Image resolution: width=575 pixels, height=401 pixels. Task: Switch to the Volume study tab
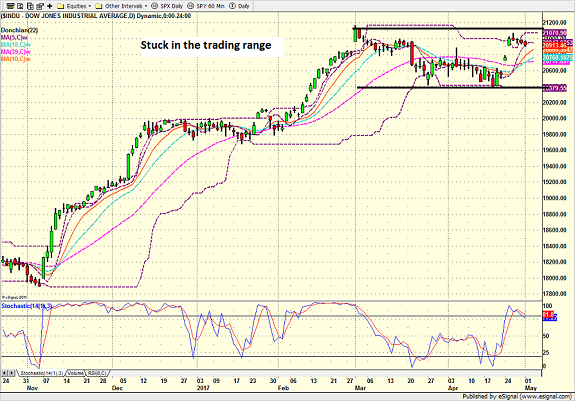[76, 373]
